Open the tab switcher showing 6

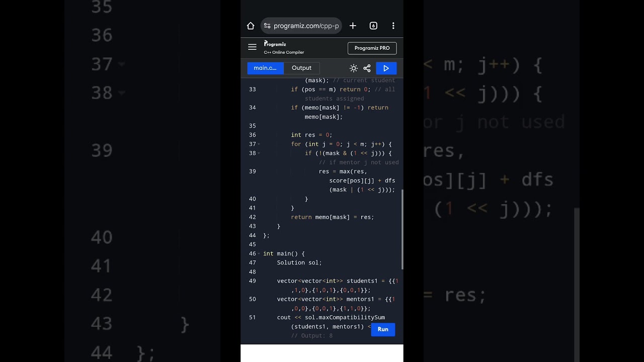373,26
